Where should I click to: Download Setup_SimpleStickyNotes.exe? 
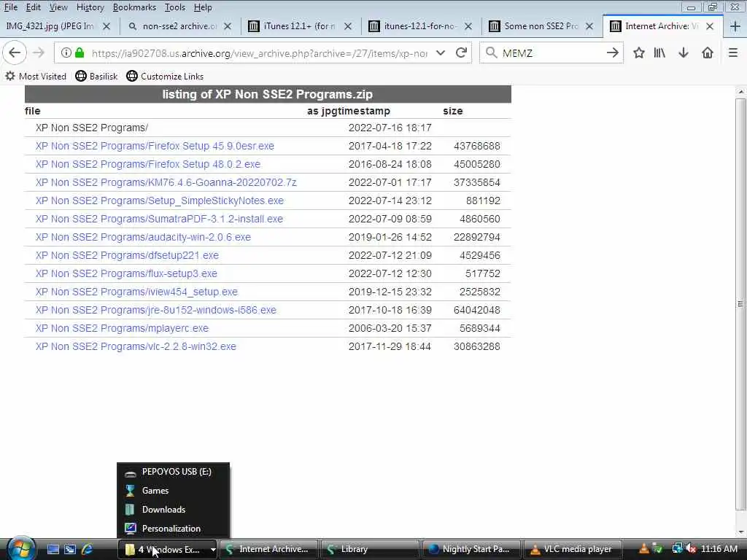[160, 201]
